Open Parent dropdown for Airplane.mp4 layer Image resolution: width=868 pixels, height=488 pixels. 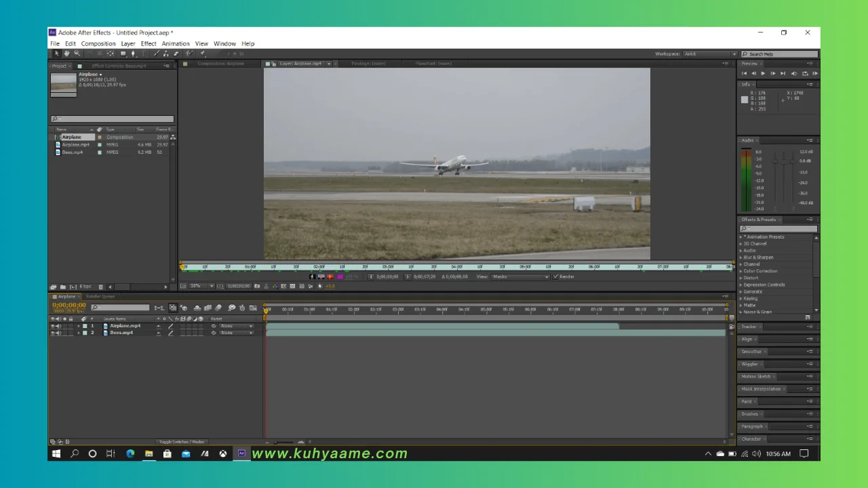click(237, 326)
